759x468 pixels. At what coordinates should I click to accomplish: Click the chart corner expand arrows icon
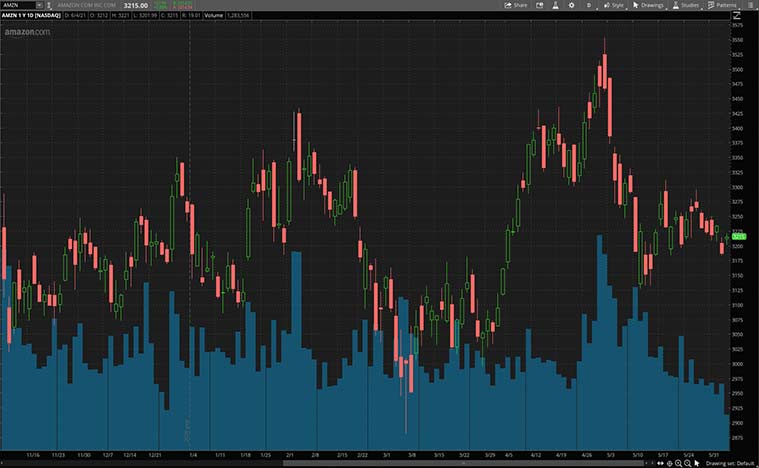tap(737, 15)
